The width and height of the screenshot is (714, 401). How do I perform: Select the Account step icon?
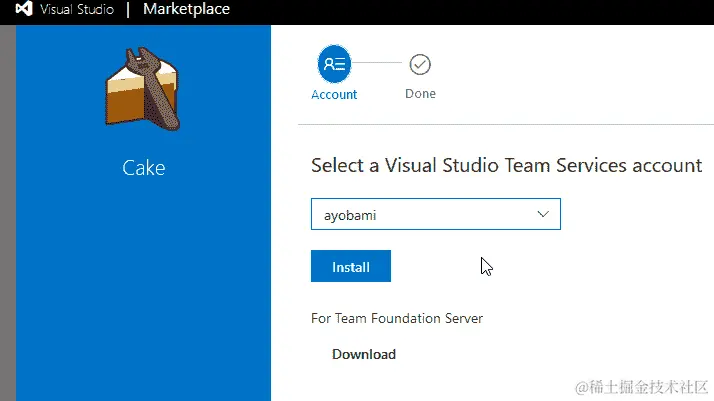pyautogui.click(x=334, y=64)
